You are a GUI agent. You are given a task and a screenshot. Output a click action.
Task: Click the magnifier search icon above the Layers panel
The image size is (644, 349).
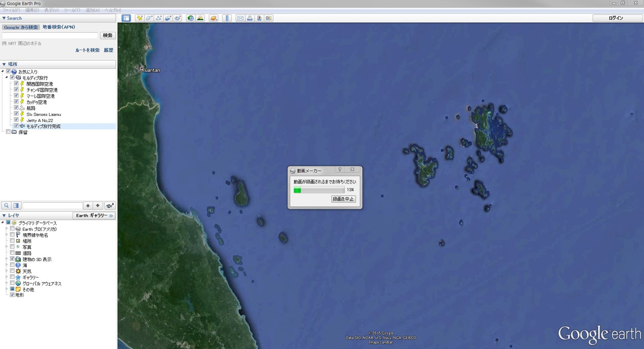(x=6, y=206)
